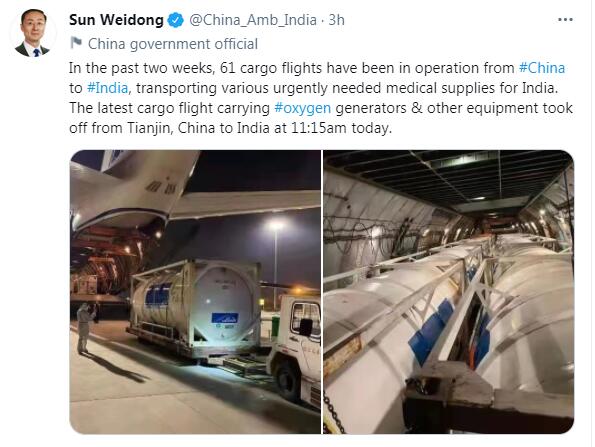The width and height of the screenshot is (595, 447).
Task: Open the #India hashtag
Action: (x=107, y=88)
